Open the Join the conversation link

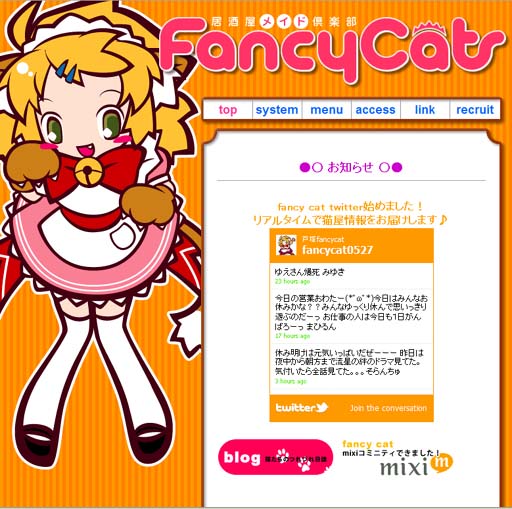[388, 408]
